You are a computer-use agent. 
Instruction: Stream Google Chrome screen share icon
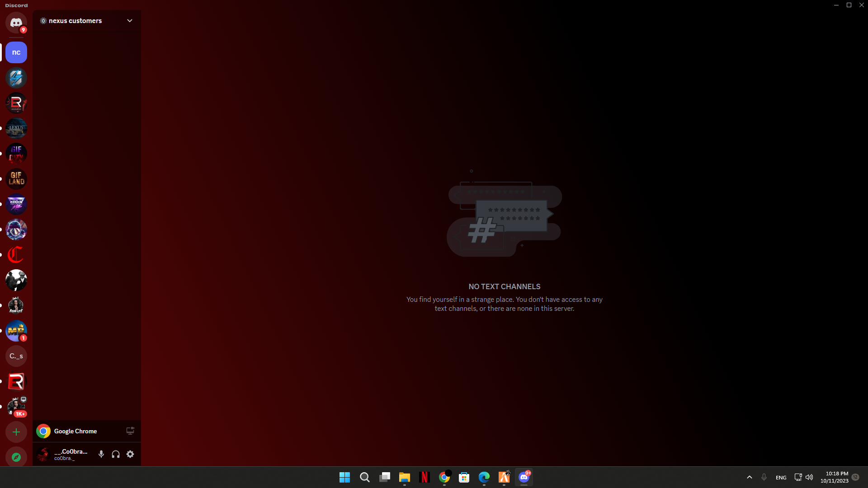[130, 431]
